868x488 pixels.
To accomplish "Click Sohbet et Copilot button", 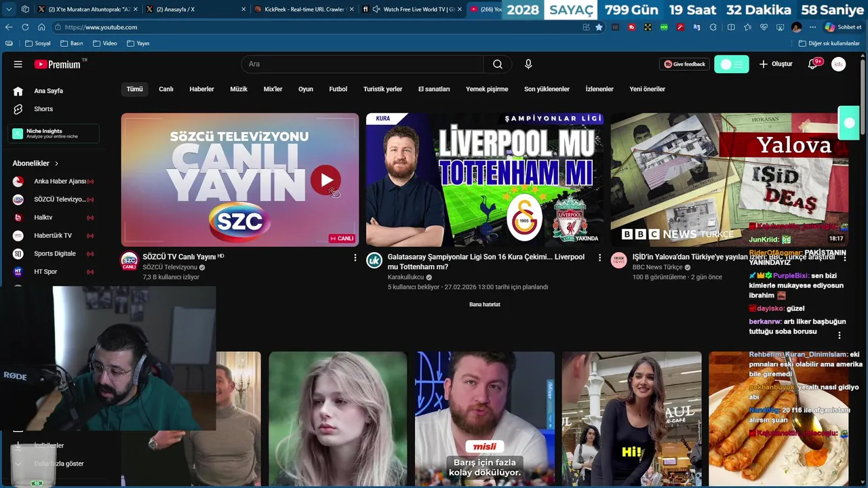I will pos(843,27).
